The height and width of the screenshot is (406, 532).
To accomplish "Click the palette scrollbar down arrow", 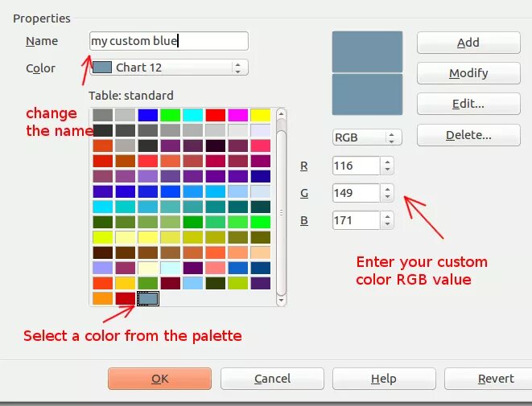I will (281, 300).
